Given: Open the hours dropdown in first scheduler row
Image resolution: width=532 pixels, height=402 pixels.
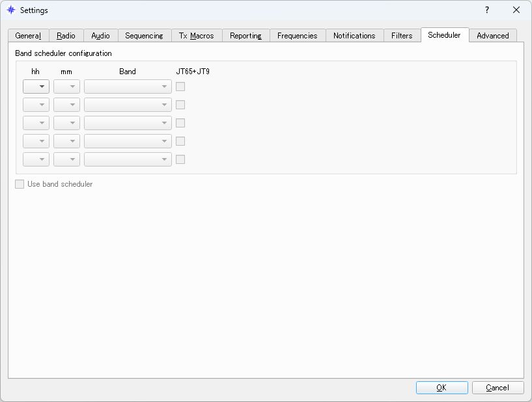Looking at the screenshot, I should [x=36, y=86].
